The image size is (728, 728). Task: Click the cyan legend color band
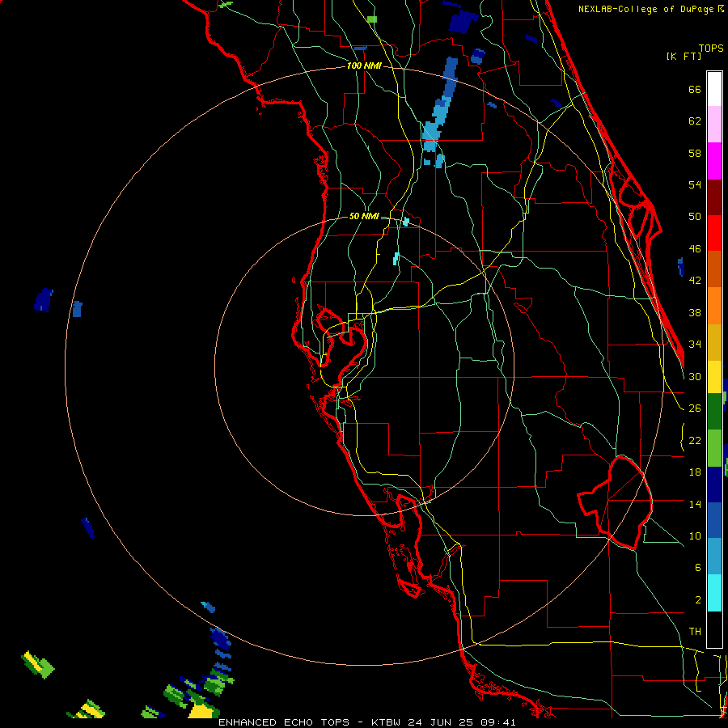point(714,593)
